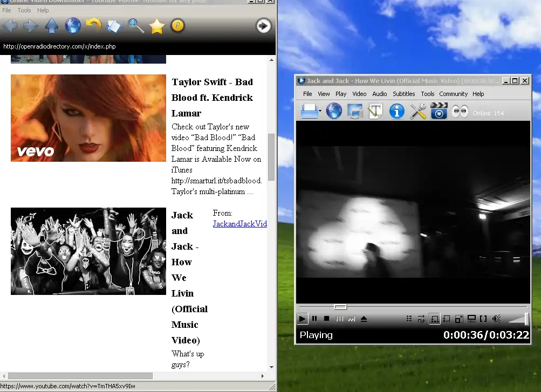Click the eyes icon in player toolbar
541x392 pixels.
(x=460, y=112)
